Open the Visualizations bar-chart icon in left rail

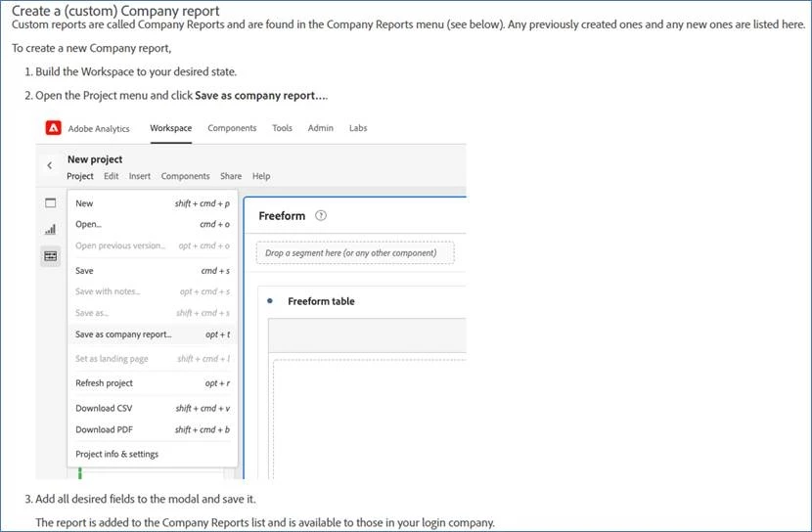[x=50, y=229]
